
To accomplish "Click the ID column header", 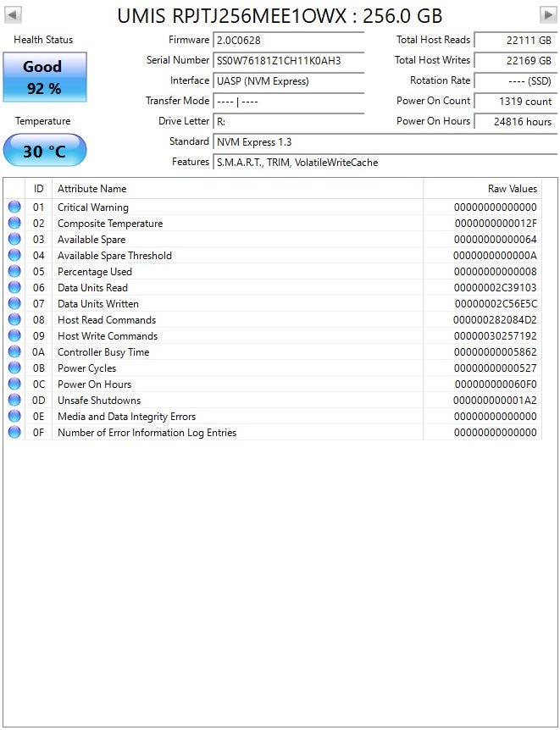I will 39,189.
